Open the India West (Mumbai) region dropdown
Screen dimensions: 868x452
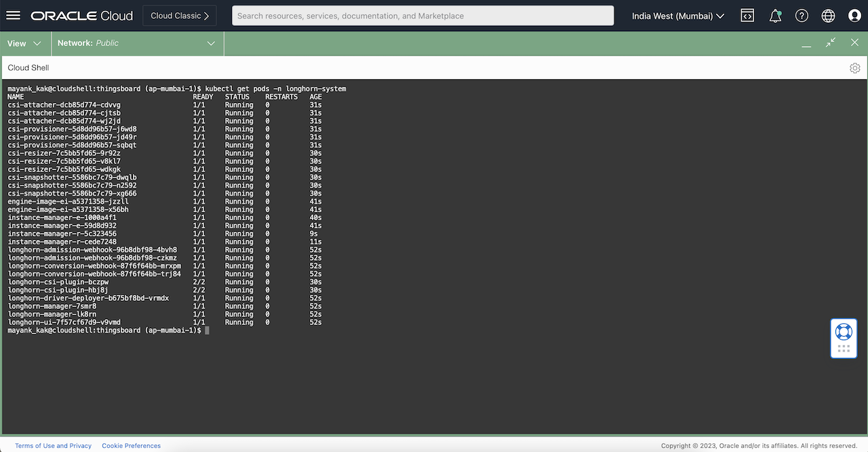[x=678, y=16]
